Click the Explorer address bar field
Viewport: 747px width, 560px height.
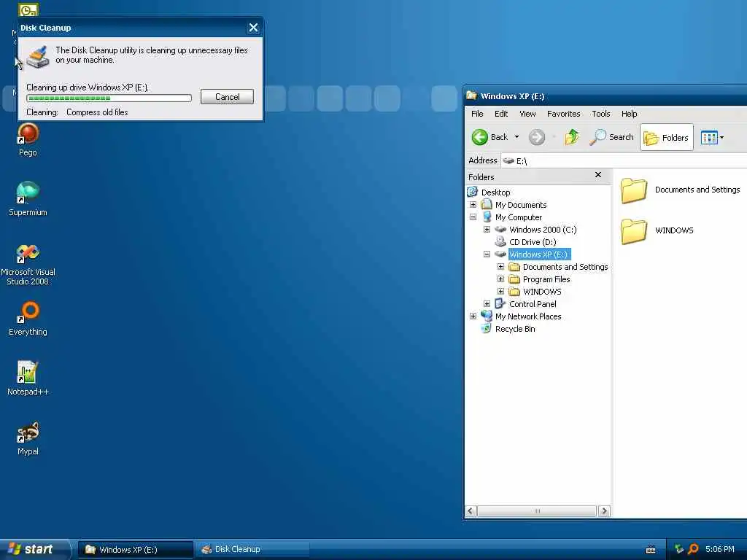[x=624, y=161]
